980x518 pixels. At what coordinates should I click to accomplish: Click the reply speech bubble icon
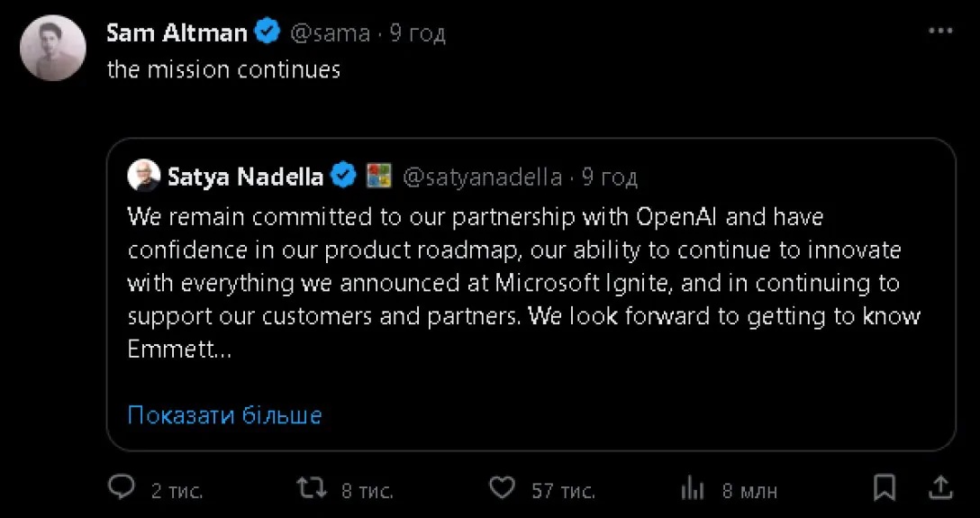tap(122, 489)
